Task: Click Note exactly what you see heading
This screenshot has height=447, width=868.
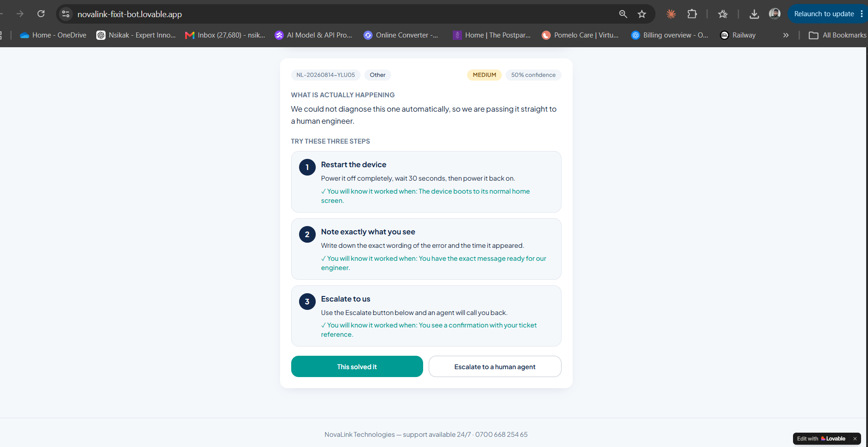Action: [x=368, y=232]
